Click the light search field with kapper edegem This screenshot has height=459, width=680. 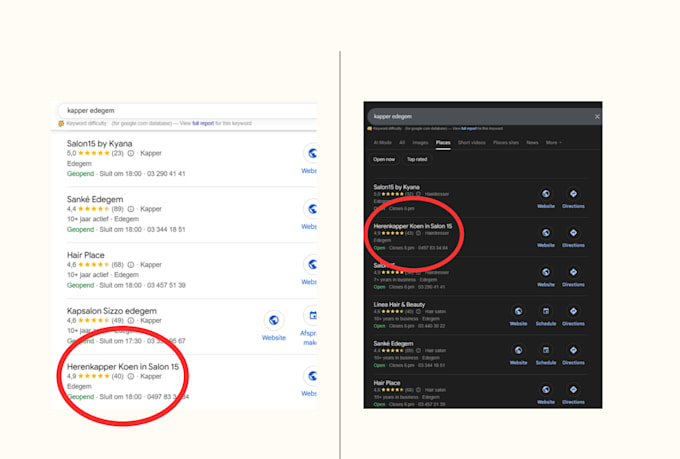coord(187,111)
